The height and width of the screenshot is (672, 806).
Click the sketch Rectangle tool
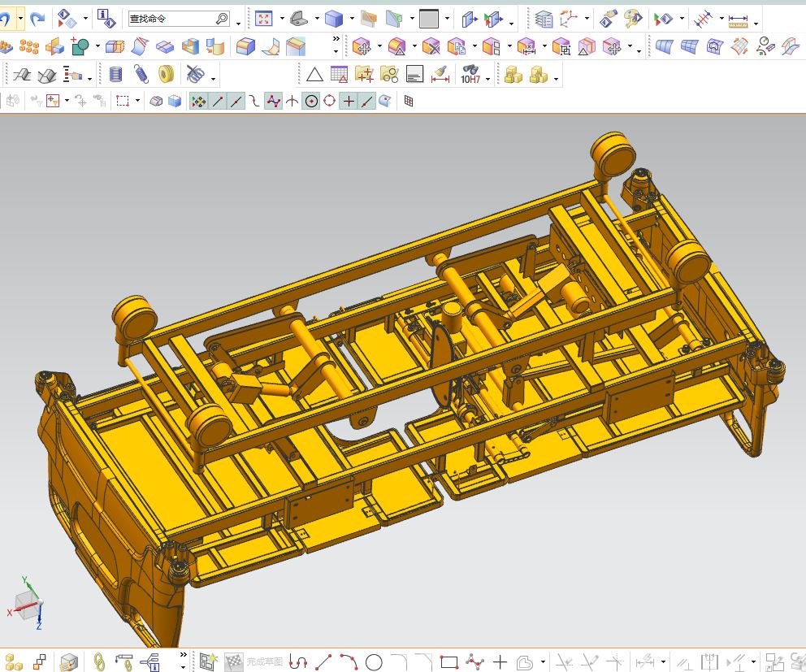(x=449, y=661)
